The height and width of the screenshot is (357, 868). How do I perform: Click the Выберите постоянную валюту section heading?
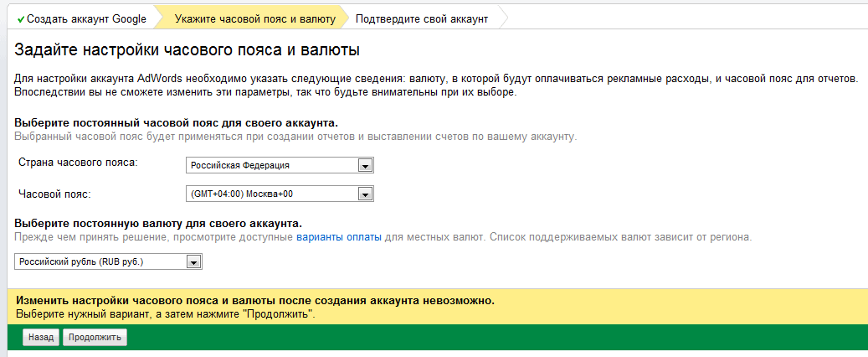158,224
